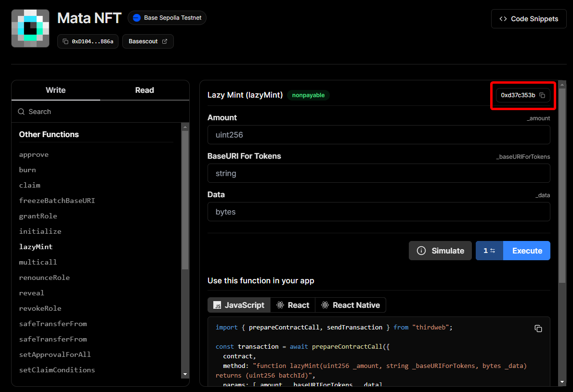Click the chain switch button labeled 1
573x392 pixels.
(489, 251)
